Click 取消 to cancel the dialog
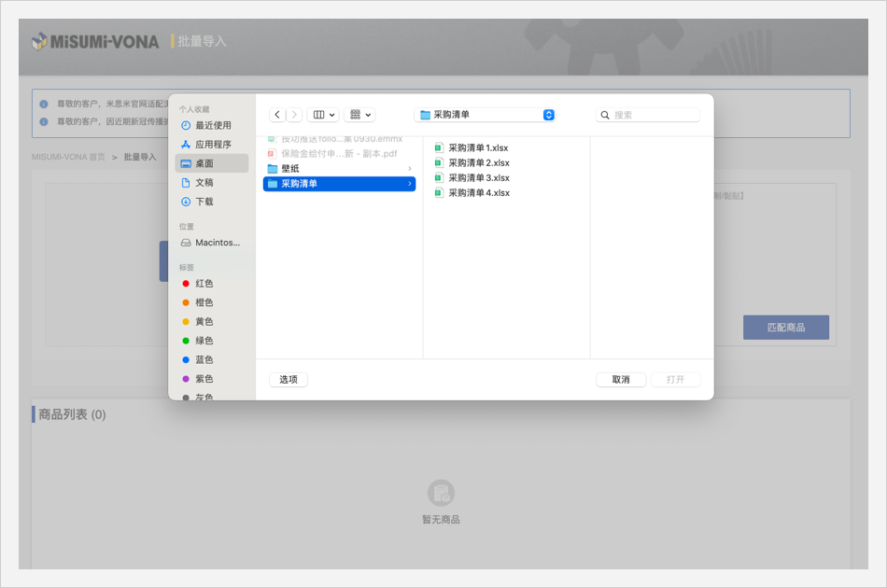Screen dimensions: 887x588 [x=621, y=380]
